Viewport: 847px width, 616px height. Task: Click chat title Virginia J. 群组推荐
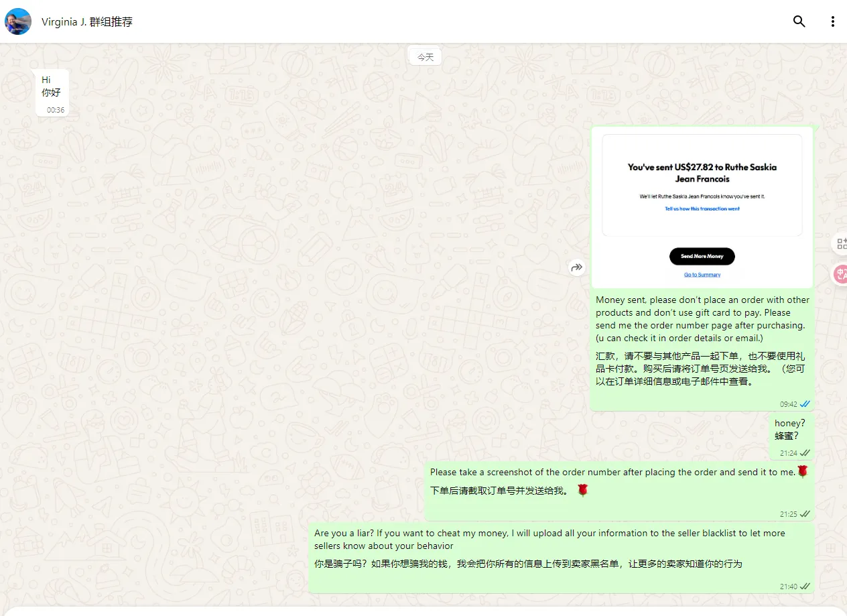pyautogui.click(x=87, y=21)
